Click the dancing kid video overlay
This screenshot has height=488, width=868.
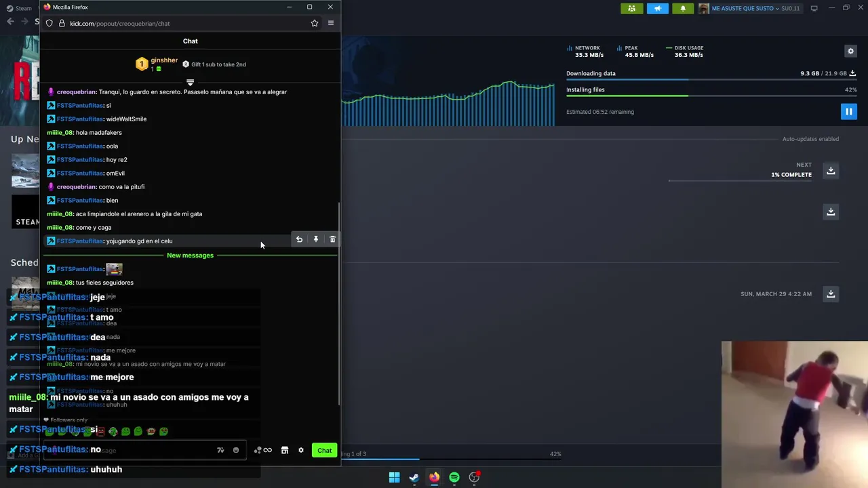point(795,414)
